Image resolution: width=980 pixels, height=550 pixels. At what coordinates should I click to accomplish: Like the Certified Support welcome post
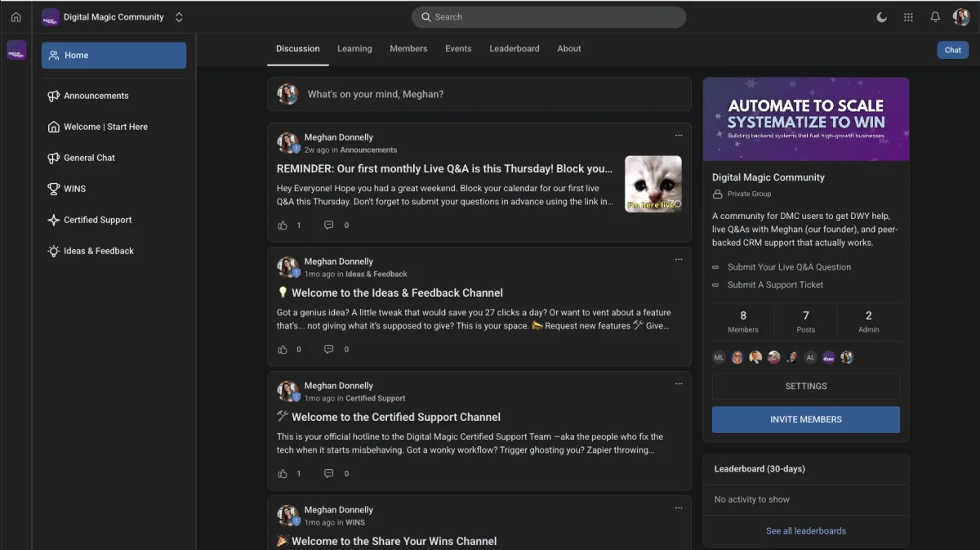(x=283, y=473)
